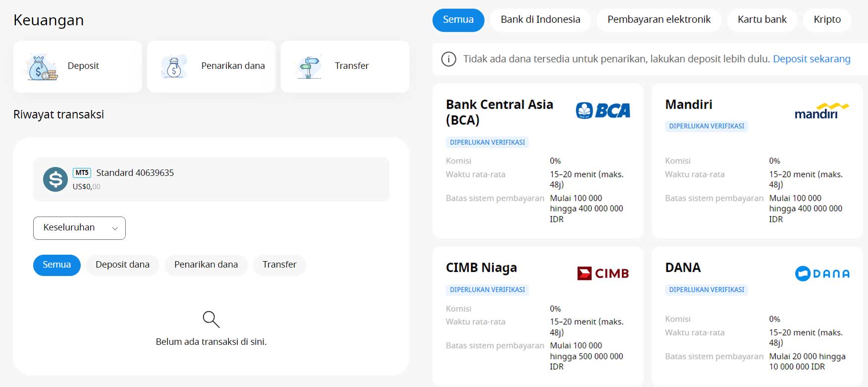Screen dimensions: 868x387
Task: Click the DANA wallet logo
Action: (822, 274)
